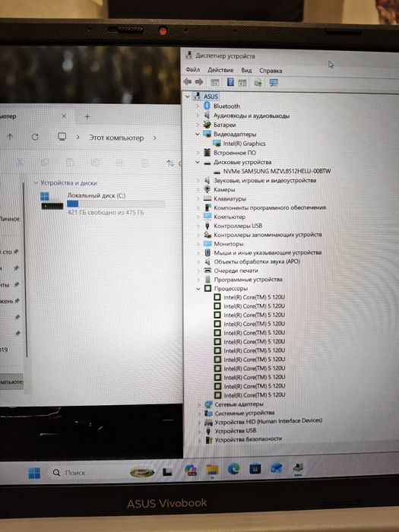399x532 pixels.
Task: Click the Сетевые адаптеры icon
Action: click(x=208, y=404)
